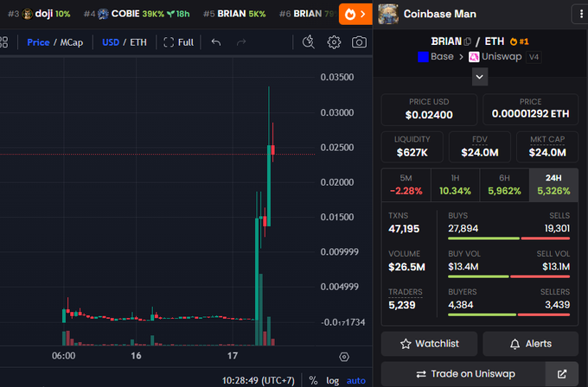This screenshot has height=387, width=588.
Task: Click the buyers versus sellers ratio bar
Action: pyautogui.click(x=508, y=314)
